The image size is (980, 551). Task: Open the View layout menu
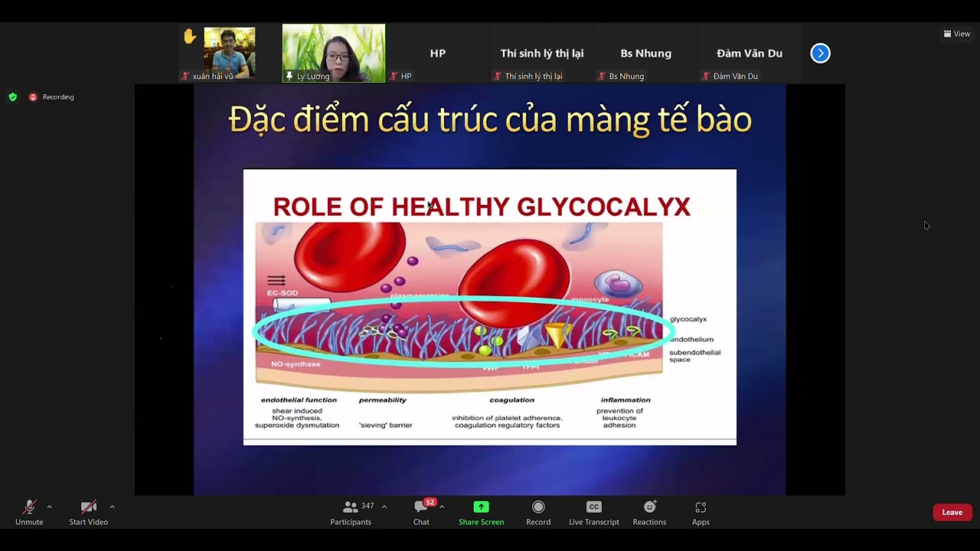(x=957, y=34)
